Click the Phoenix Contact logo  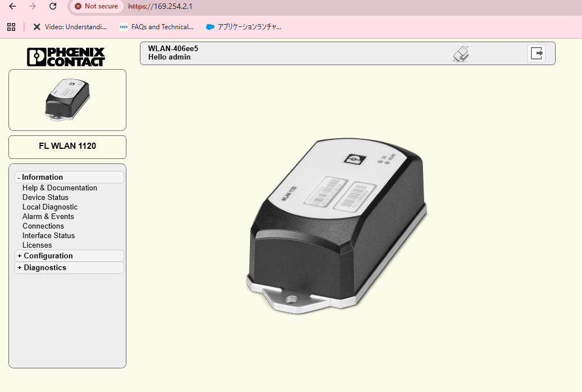click(x=66, y=57)
